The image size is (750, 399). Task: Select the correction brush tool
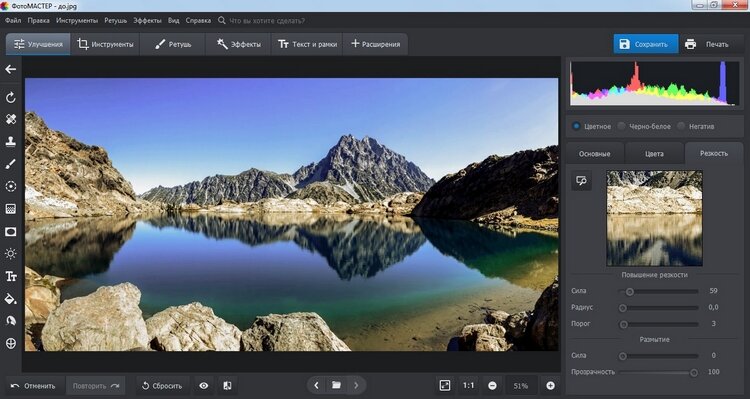[x=11, y=164]
